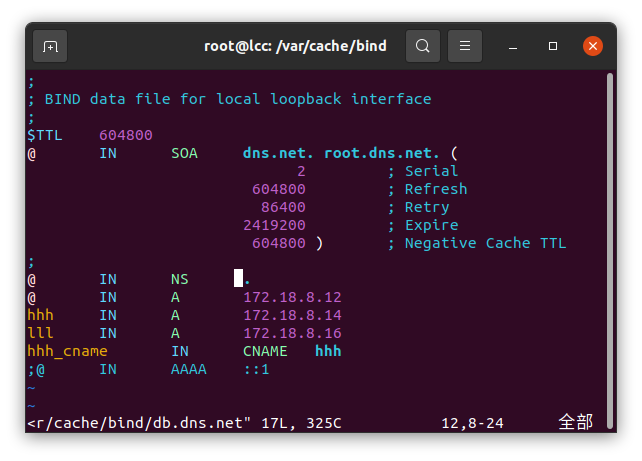642x461 pixels.
Task: Close the terminal window
Action: [593, 46]
